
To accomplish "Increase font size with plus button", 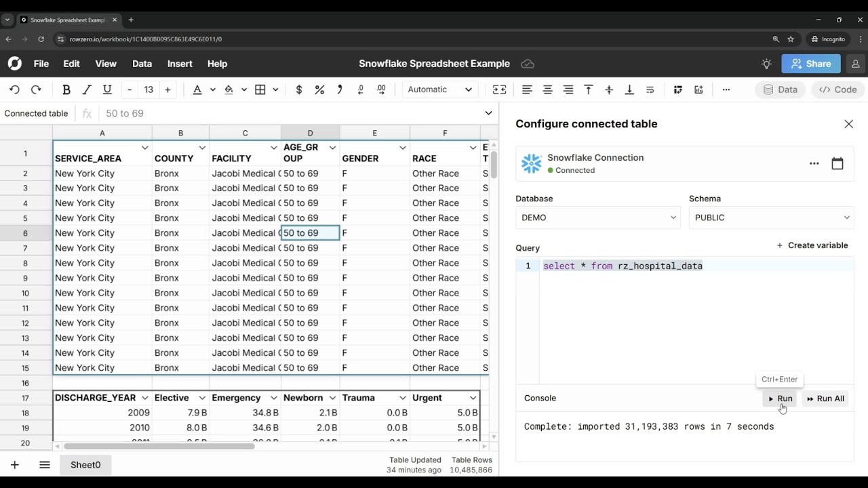I will tap(167, 89).
